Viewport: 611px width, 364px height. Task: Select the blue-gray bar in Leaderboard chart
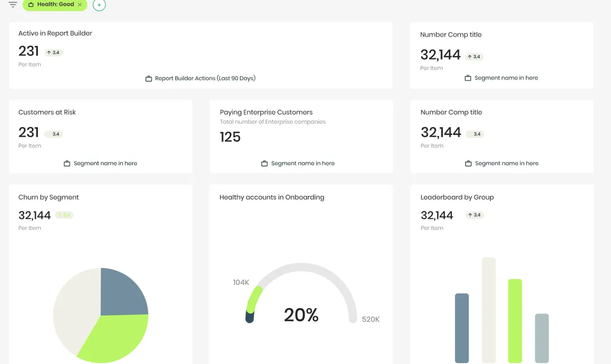point(462,328)
